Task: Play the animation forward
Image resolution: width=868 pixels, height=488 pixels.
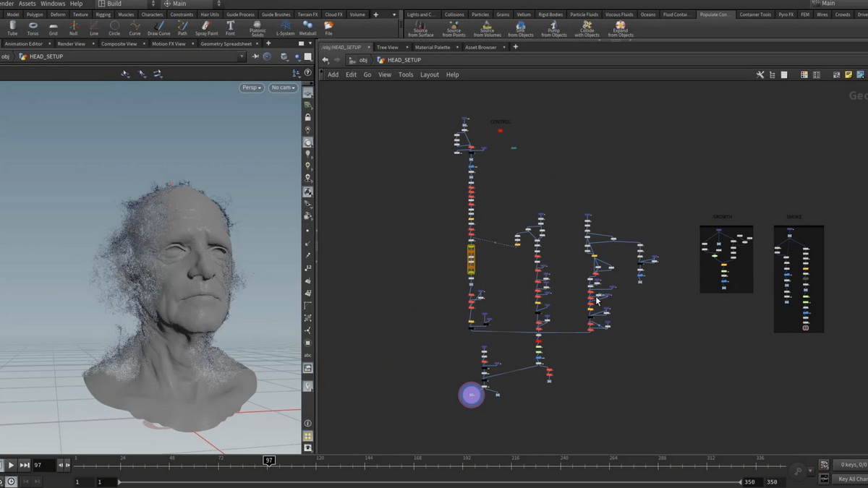Action: coord(11,465)
